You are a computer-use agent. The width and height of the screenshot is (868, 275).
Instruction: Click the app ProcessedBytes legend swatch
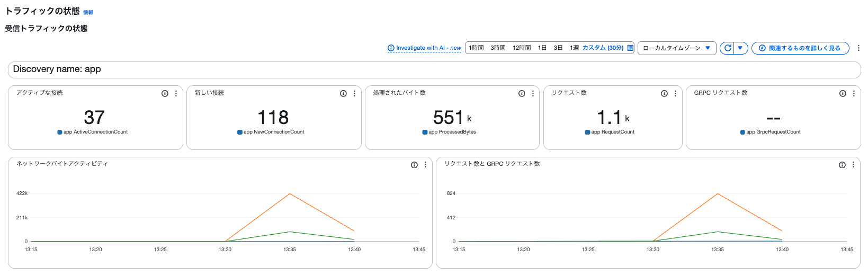pyautogui.click(x=425, y=132)
